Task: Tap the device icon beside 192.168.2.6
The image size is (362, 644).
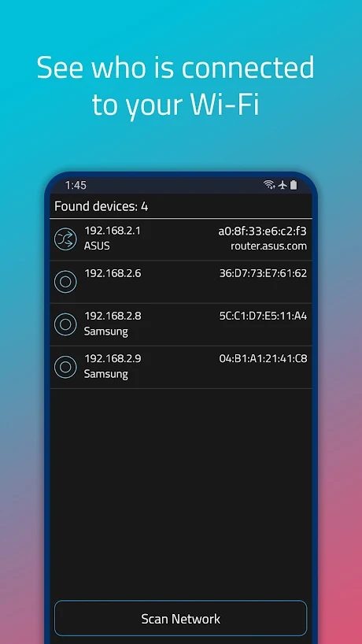Action: click(65, 282)
